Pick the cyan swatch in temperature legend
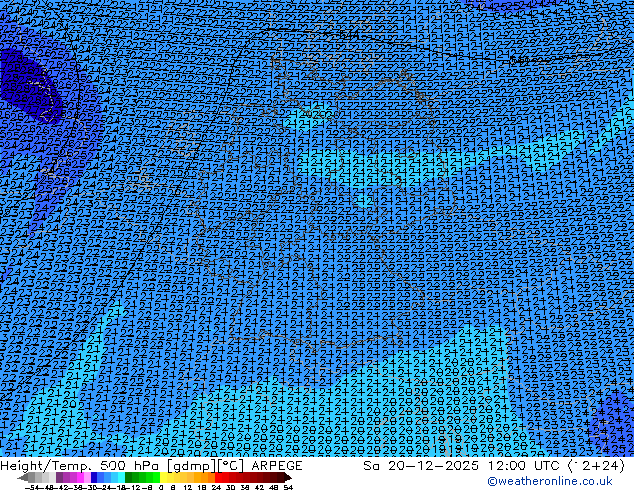Image resolution: width=634 pixels, height=490 pixels. 121,478
